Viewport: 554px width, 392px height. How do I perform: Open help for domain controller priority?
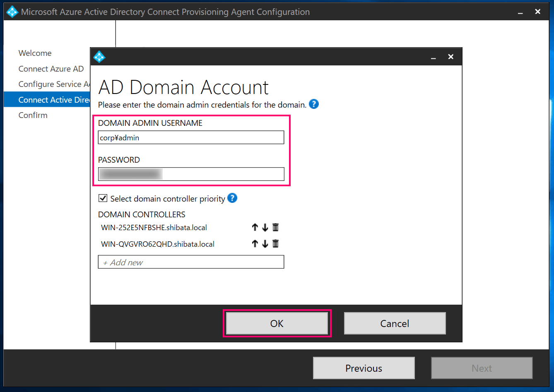pyautogui.click(x=232, y=198)
